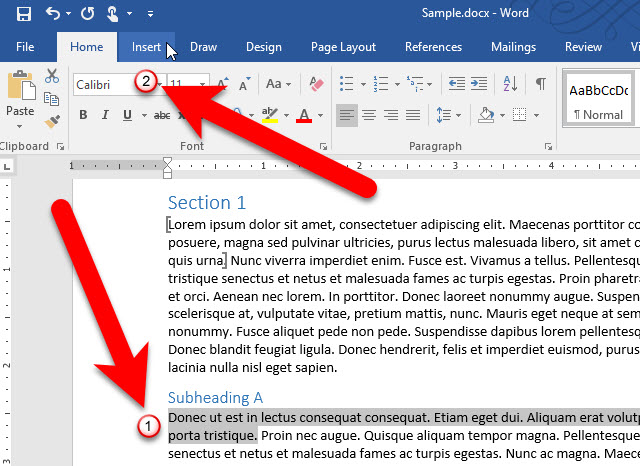Open Undo history dropdown arrow
640x466 pixels.
click(69, 14)
